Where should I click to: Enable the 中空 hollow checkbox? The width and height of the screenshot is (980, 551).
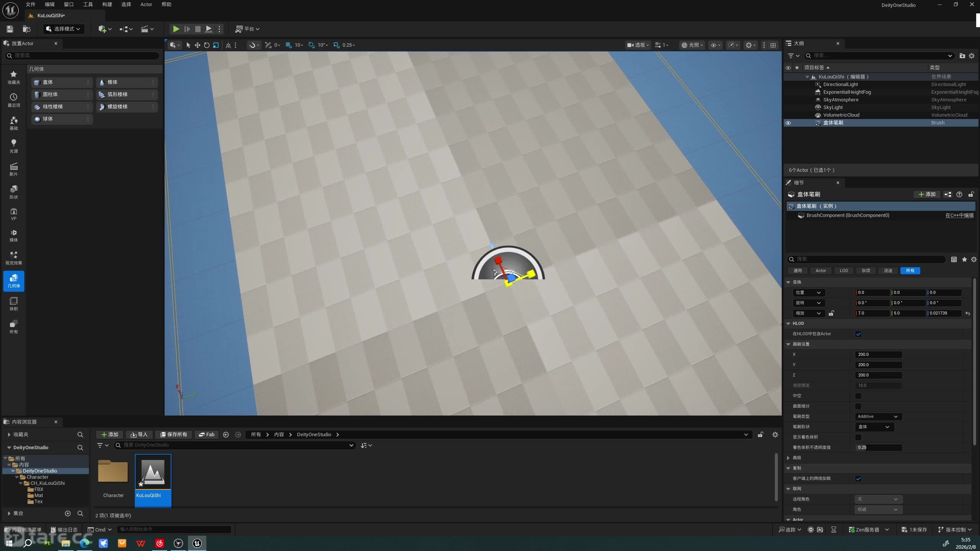pos(858,396)
